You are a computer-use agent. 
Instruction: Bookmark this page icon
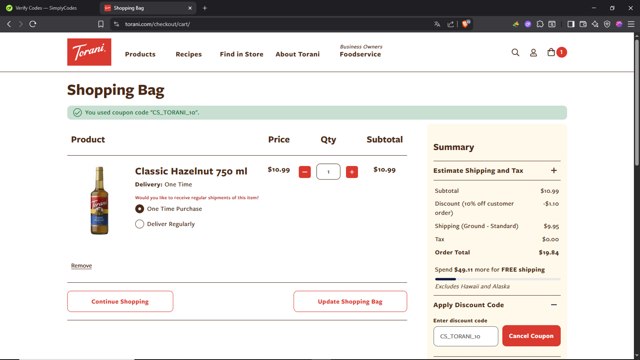[100, 24]
